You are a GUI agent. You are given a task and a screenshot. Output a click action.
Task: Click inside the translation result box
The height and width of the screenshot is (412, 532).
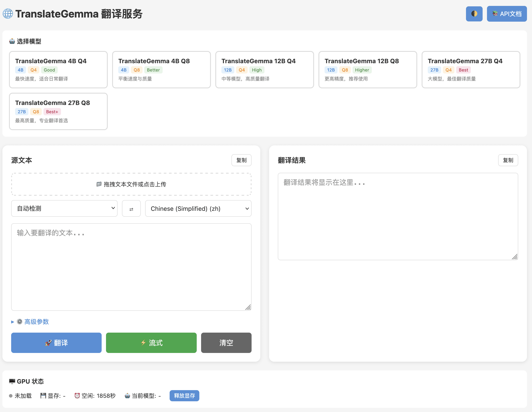(x=398, y=216)
